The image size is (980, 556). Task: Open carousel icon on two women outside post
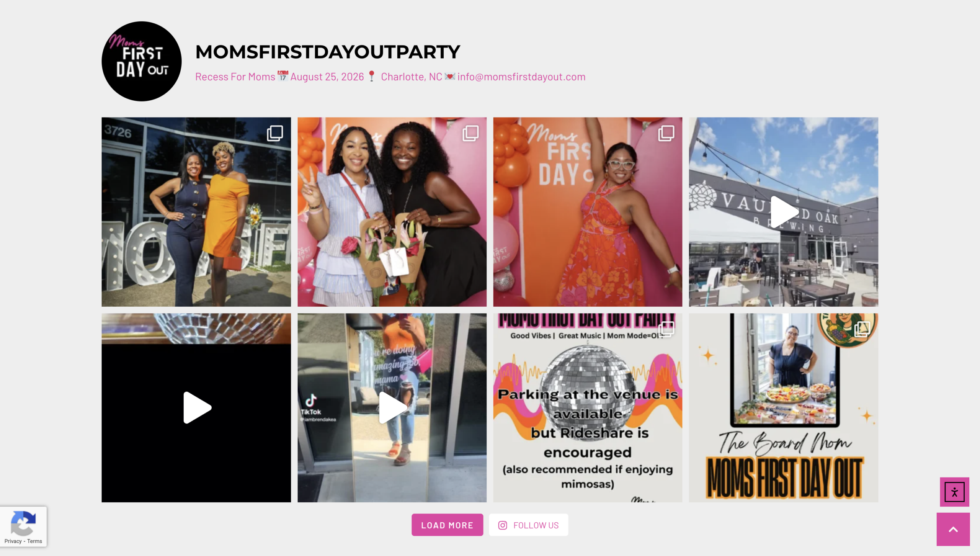(275, 133)
